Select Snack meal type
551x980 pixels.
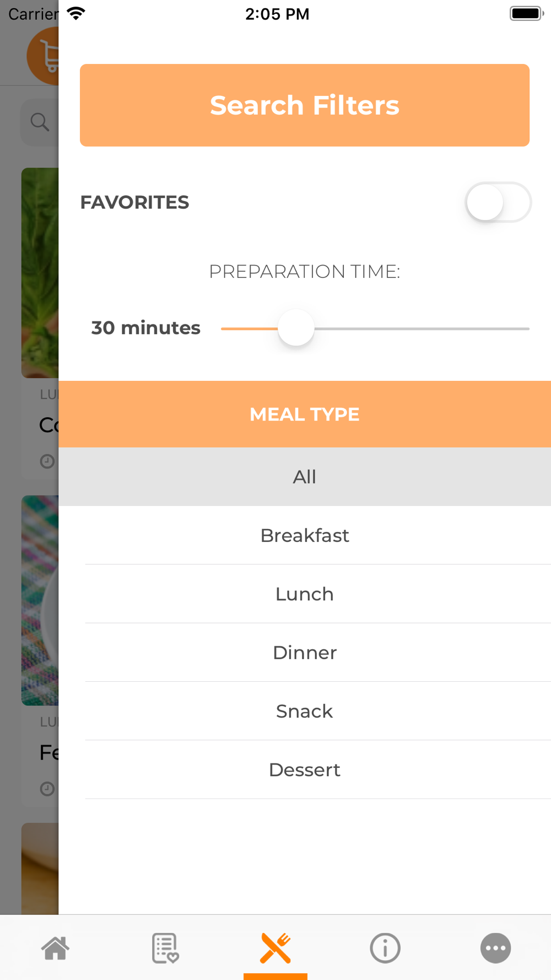(305, 711)
